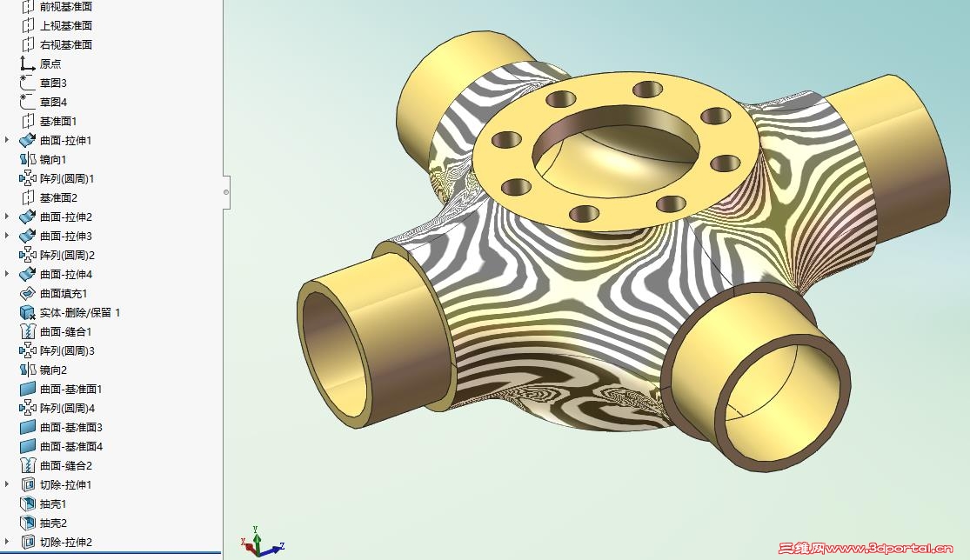The image size is (970, 560).
Task: Select the text 上视基准面 in tree
Action: click(x=66, y=25)
